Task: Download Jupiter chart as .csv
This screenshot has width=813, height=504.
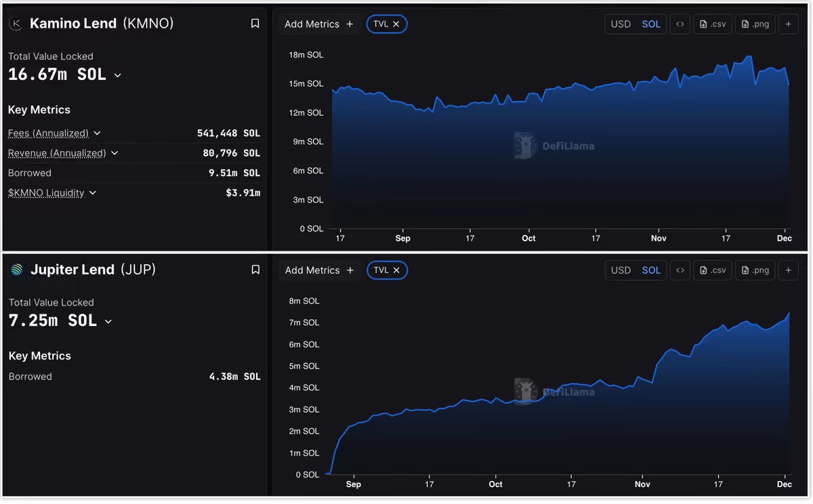Action: 713,270
